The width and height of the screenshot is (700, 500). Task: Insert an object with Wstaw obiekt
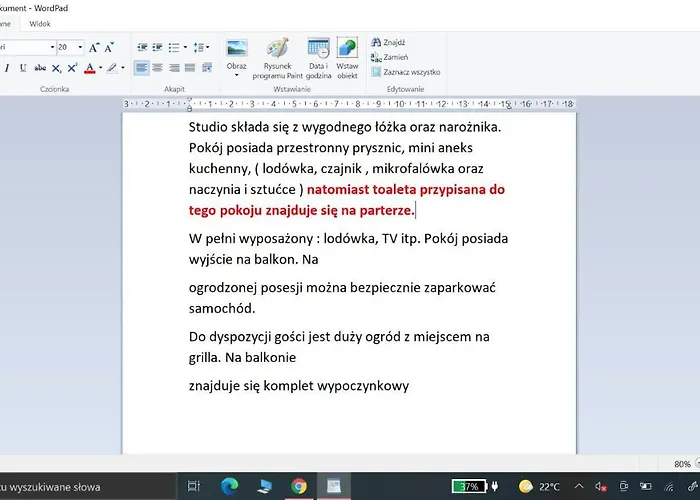(347, 58)
